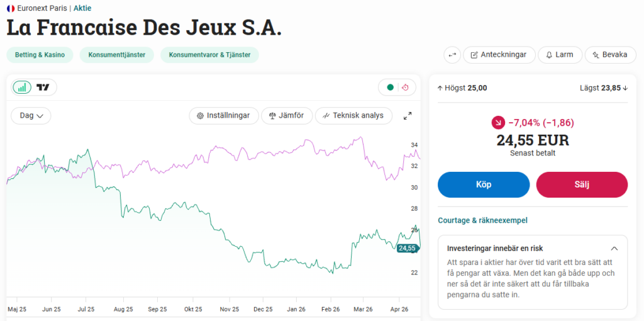Viewport: 644px width, 321px height.
Task: Select the Konsumenttjänster tag
Action: [117, 55]
